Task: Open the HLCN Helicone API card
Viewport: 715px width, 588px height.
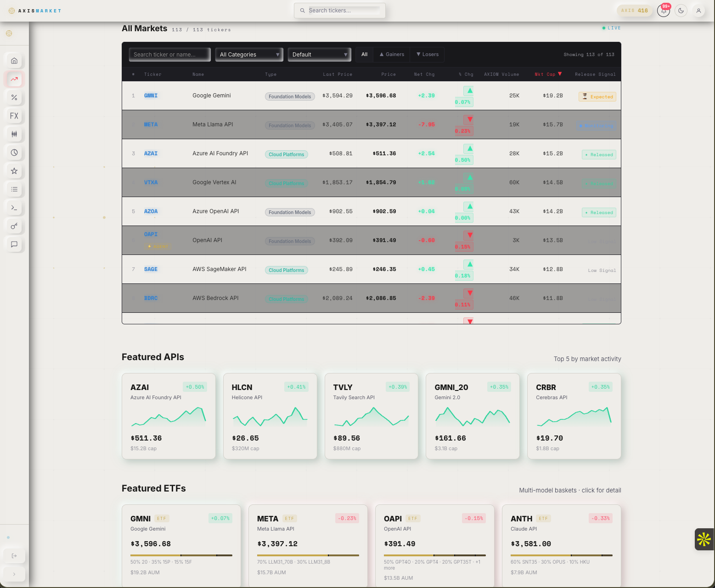Action: (x=270, y=416)
